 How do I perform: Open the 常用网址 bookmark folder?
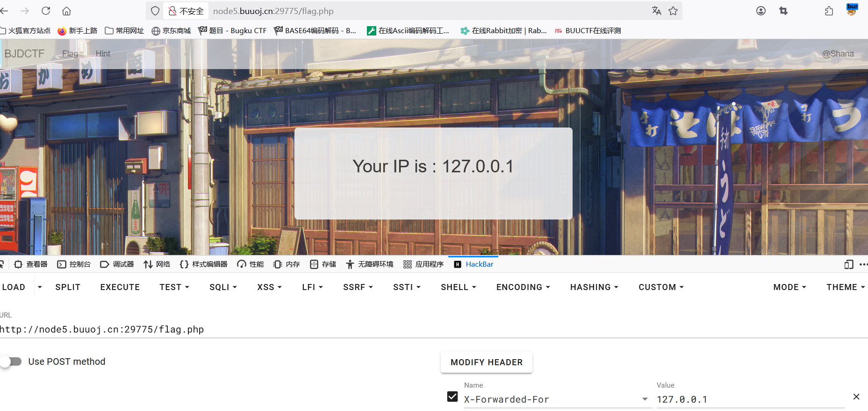[124, 30]
